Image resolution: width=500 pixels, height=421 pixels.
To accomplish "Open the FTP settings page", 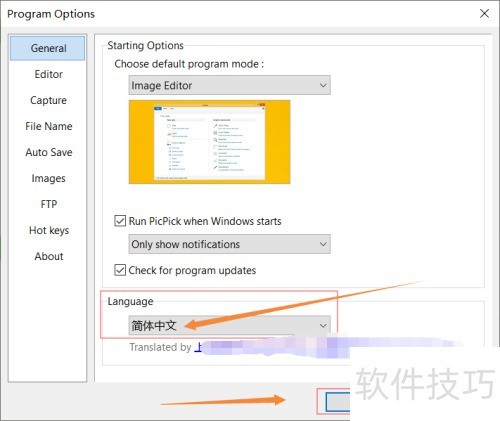I will click(49, 204).
